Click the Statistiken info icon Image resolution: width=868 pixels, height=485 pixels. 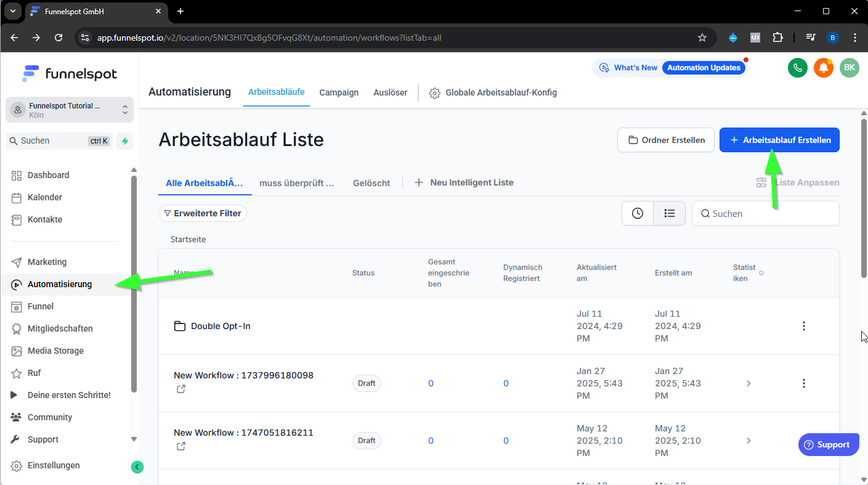click(761, 273)
